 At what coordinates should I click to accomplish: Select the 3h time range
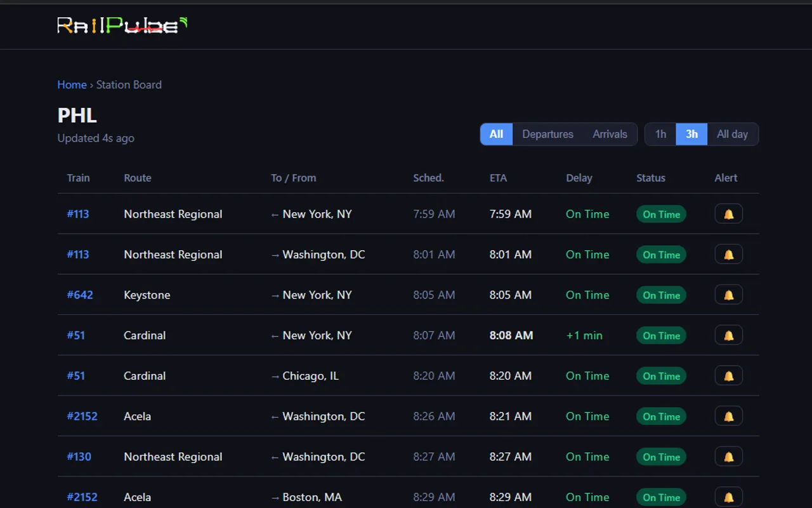[691, 134]
